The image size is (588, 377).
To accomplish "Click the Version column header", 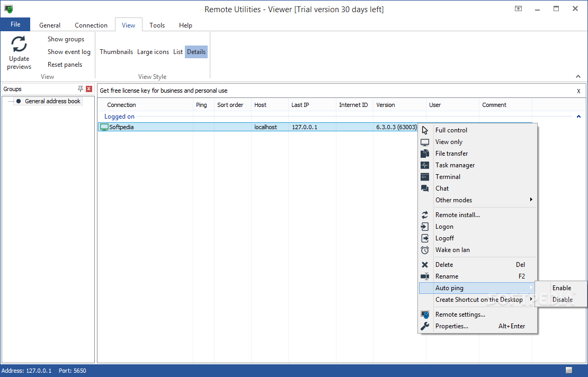I will click(399, 105).
